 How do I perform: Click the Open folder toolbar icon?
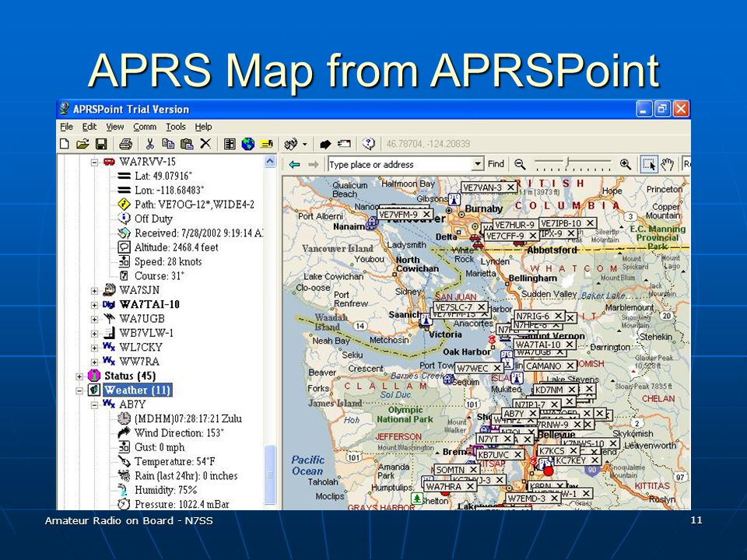point(82,144)
